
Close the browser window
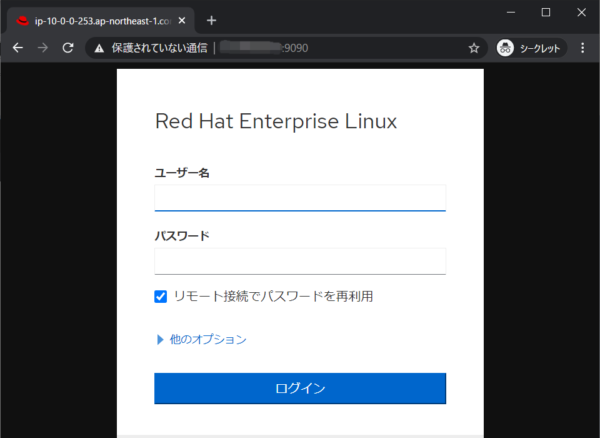tap(581, 13)
